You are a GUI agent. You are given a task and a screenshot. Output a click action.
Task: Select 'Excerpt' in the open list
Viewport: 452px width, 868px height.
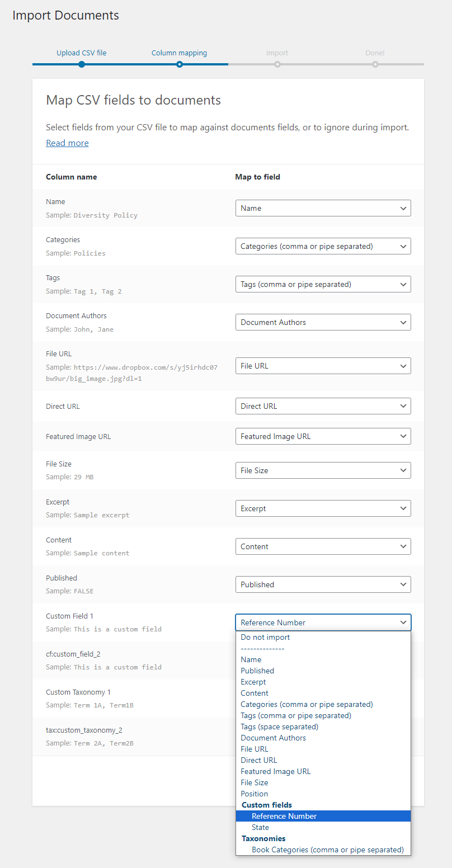tap(253, 682)
